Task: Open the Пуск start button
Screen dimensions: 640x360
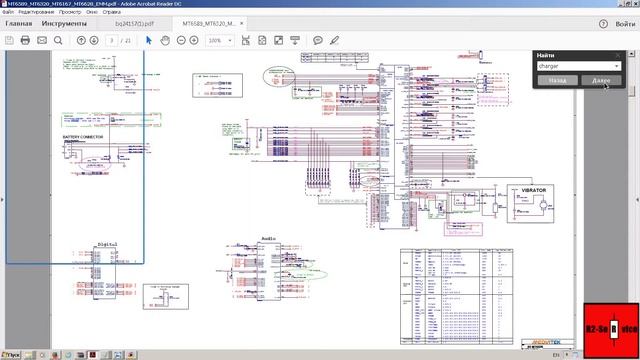Action: pyautogui.click(x=11, y=355)
